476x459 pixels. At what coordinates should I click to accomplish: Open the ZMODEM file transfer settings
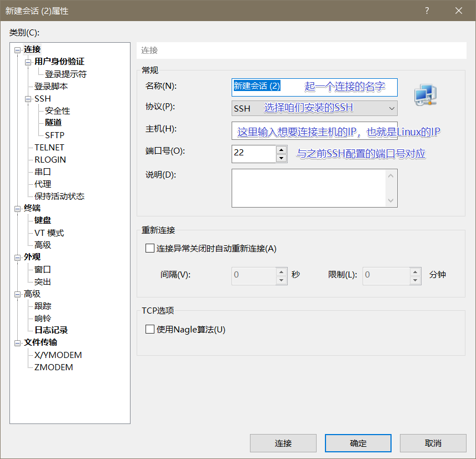[52, 367]
